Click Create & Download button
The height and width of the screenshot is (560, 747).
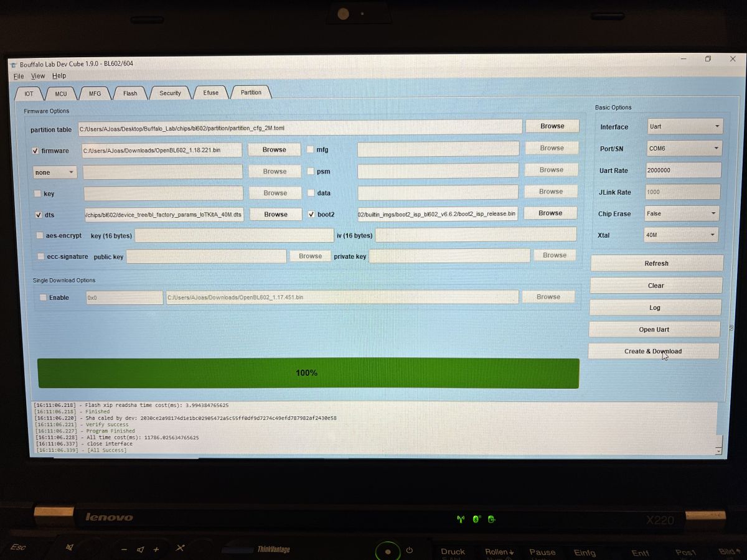(x=653, y=351)
